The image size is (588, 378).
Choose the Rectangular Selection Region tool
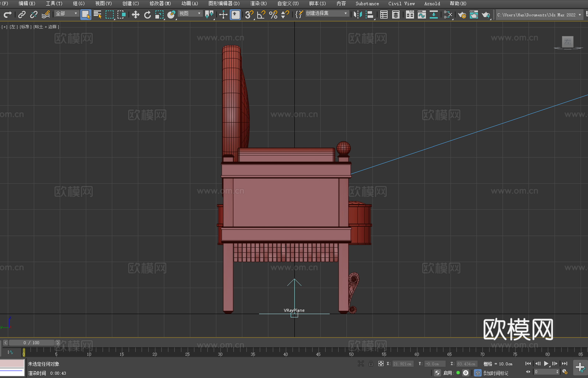tap(110, 14)
